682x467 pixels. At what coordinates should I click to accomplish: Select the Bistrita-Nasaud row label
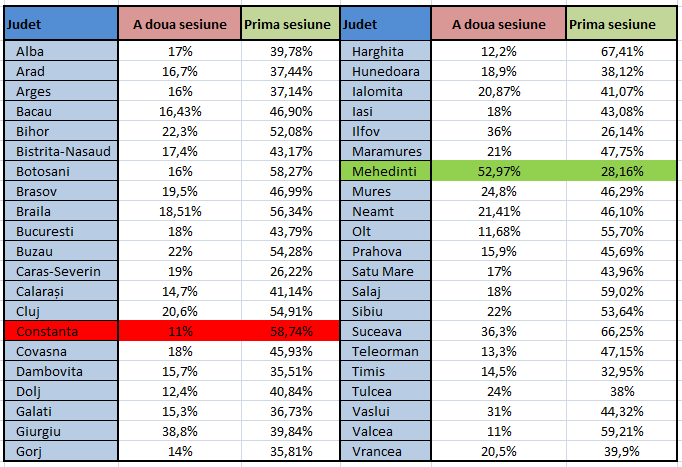click(x=60, y=151)
